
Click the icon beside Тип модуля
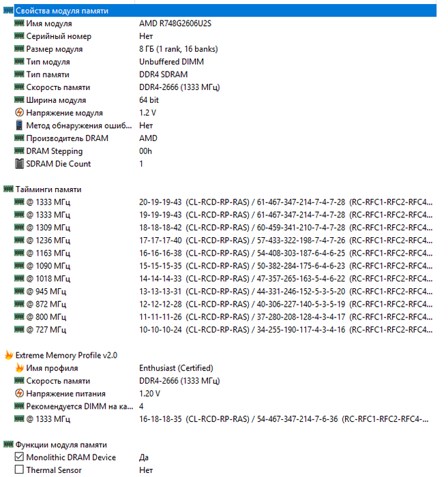[19, 61]
